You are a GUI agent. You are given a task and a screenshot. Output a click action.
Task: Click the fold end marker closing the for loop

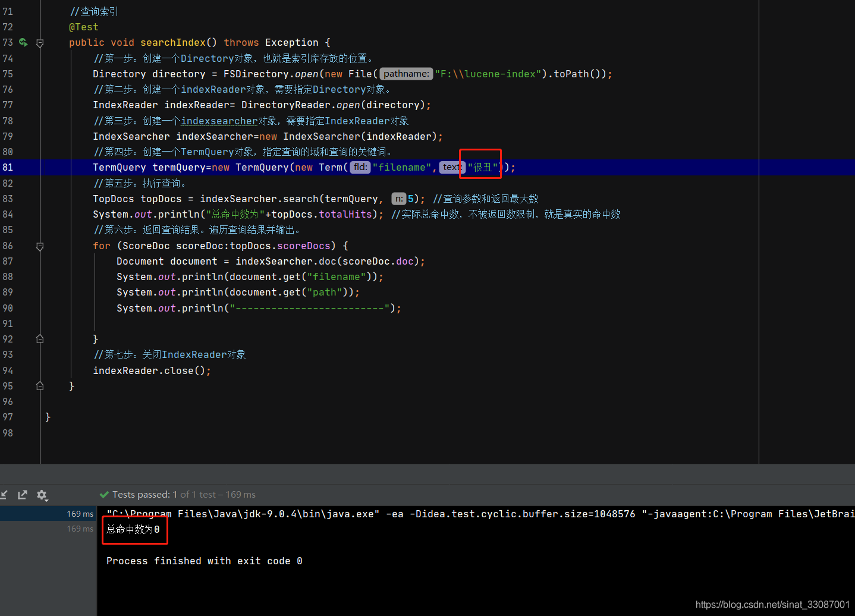point(40,339)
